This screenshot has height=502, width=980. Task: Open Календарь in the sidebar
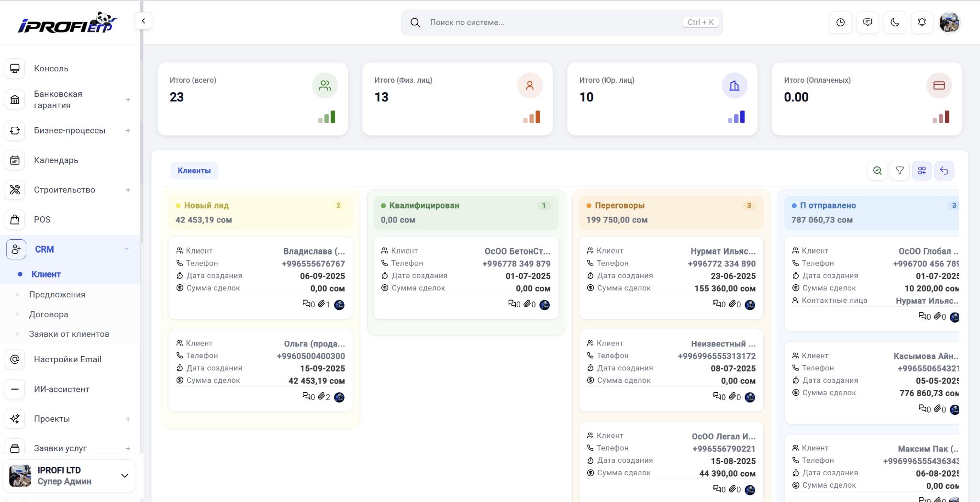(56, 160)
